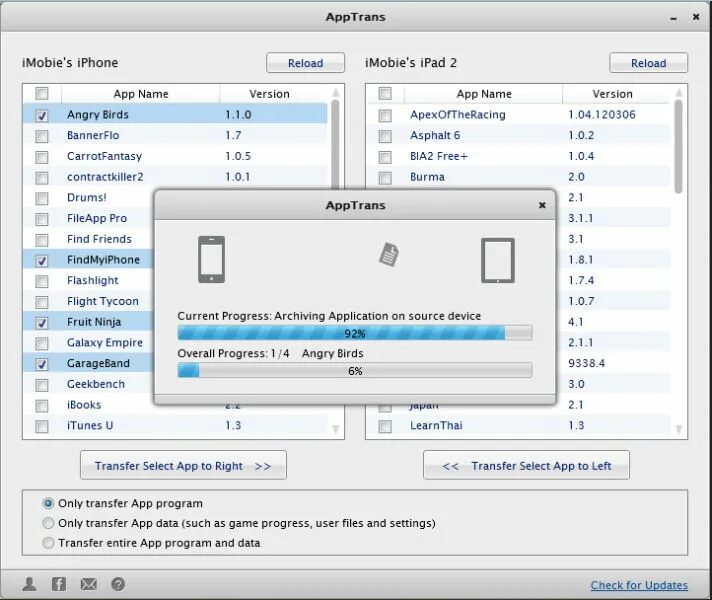The height and width of the screenshot is (600, 712).
Task: Select the FileApp Pro row
Action: coord(89,218)
